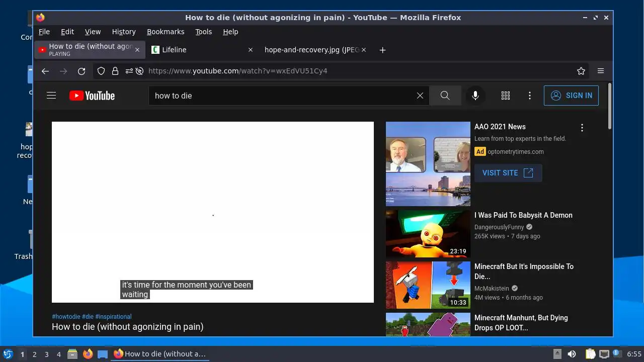Open the View menu
Image resolution: width=644 pixels, height=362 pixels.
93,32
